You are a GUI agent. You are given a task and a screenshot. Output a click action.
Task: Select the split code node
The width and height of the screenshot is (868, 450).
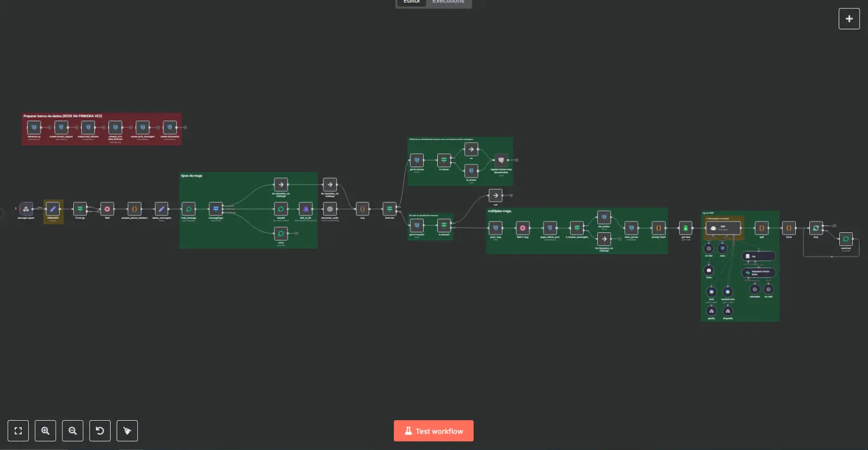(x=762, y=228)
